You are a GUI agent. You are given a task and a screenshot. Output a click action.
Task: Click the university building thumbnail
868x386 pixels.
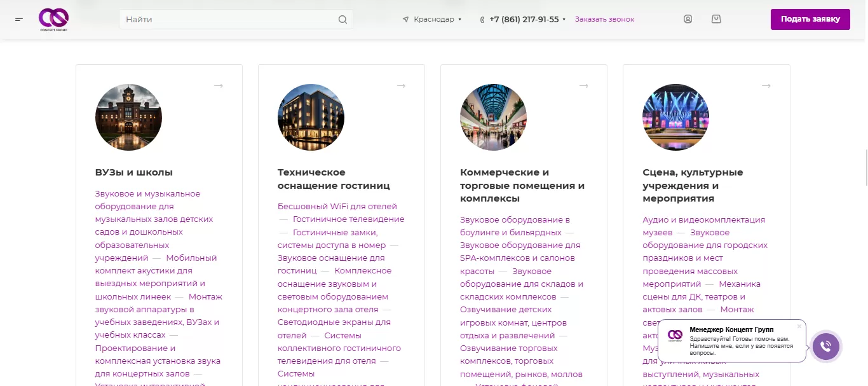coord(128,118)
